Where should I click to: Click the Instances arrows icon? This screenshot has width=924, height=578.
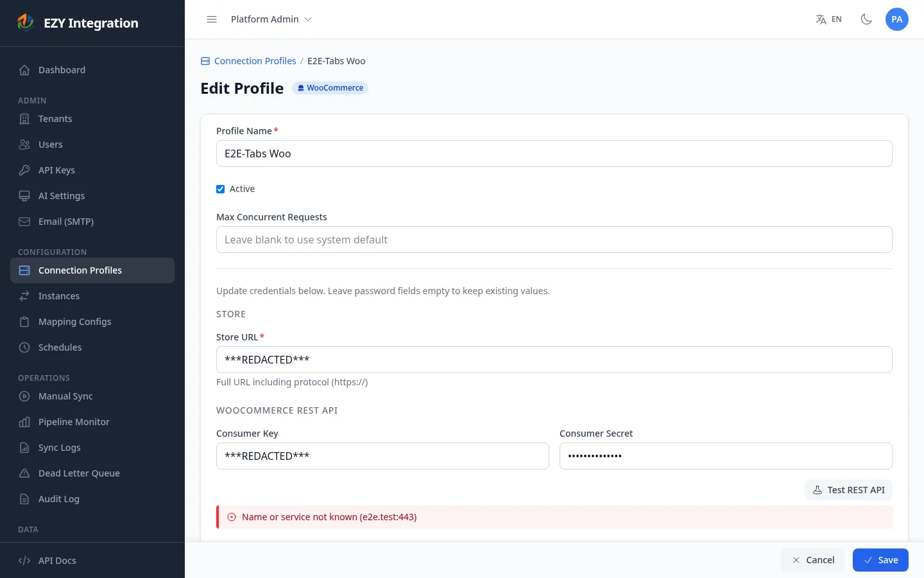tap(24, 296)
